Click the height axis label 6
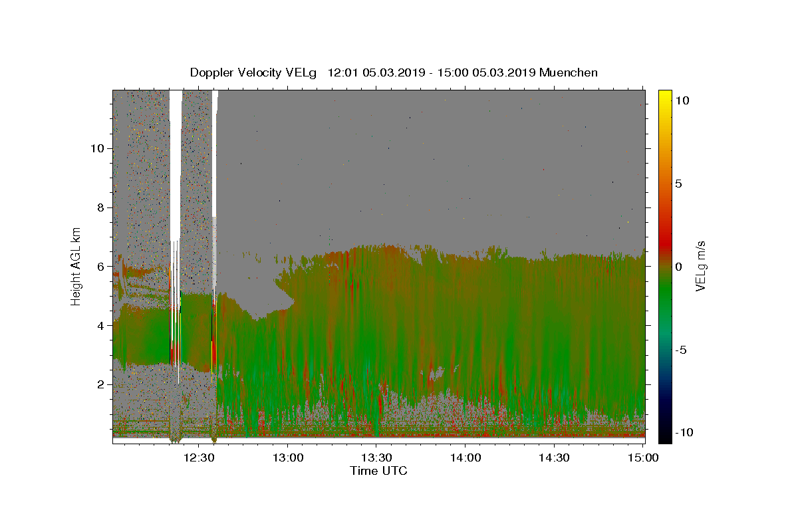Image resolution: width=798 pixels, height=532 pixels. click(99, 266)
